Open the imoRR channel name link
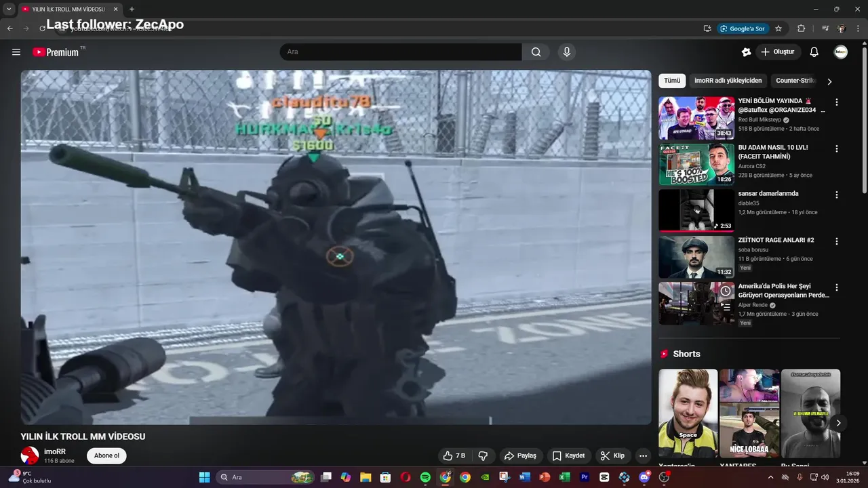The height and width of the screenshot is (488, 868). [x=55, y=451]
